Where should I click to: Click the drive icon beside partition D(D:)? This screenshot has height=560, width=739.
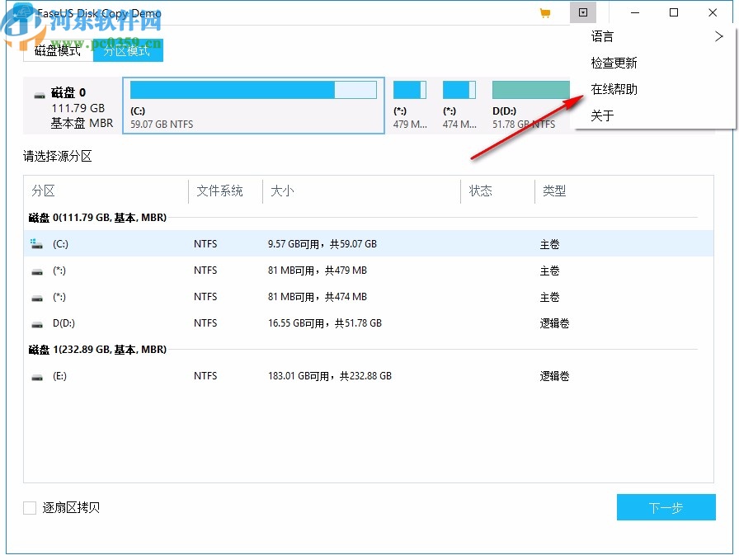tap(36, 322)
